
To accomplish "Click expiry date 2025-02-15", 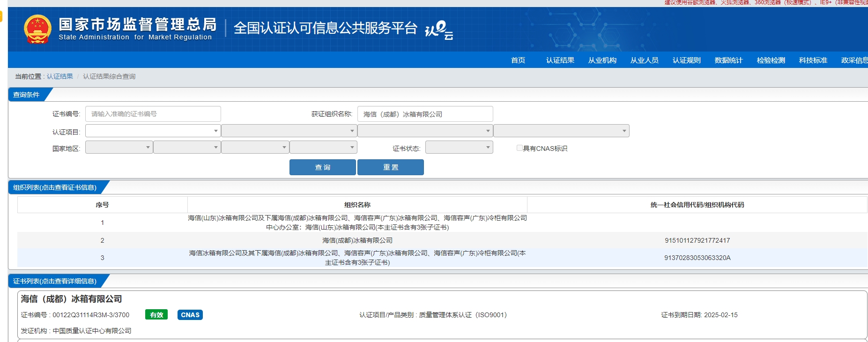I will coord(720,315).
